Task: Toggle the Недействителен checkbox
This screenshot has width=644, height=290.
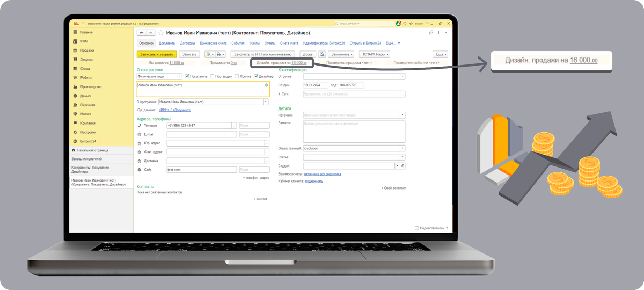Action: pos(417,228)
